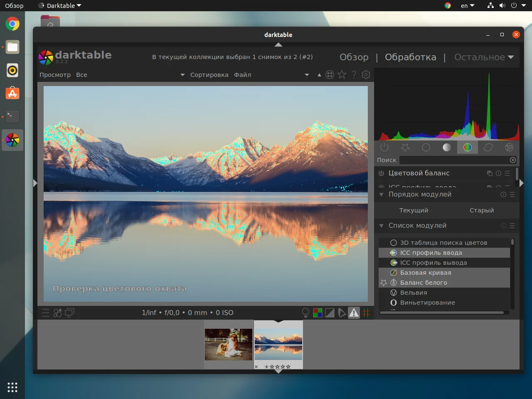The image size is (532, 399).
Task: Select the color modules group icon
Action: 467,148
